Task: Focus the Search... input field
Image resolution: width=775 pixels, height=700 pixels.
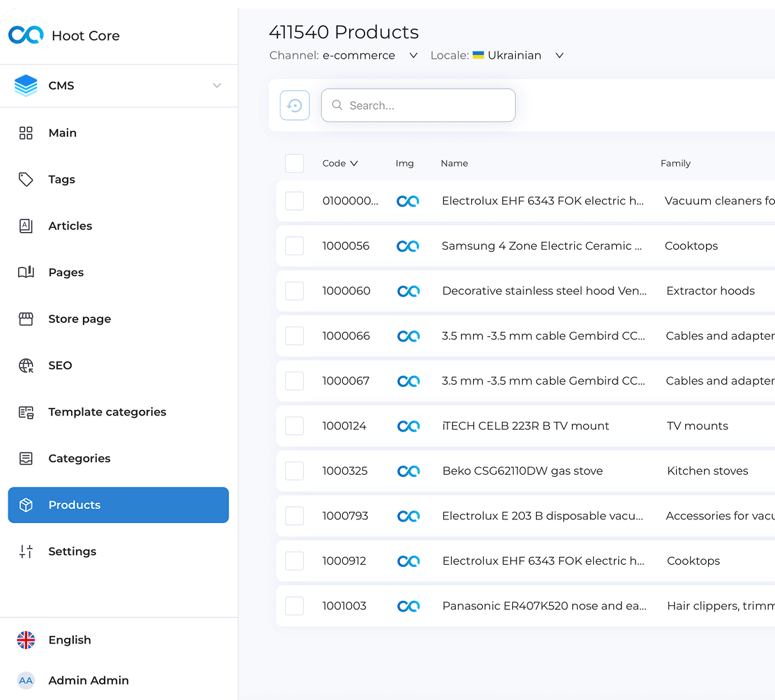Action: click(418, 105)
